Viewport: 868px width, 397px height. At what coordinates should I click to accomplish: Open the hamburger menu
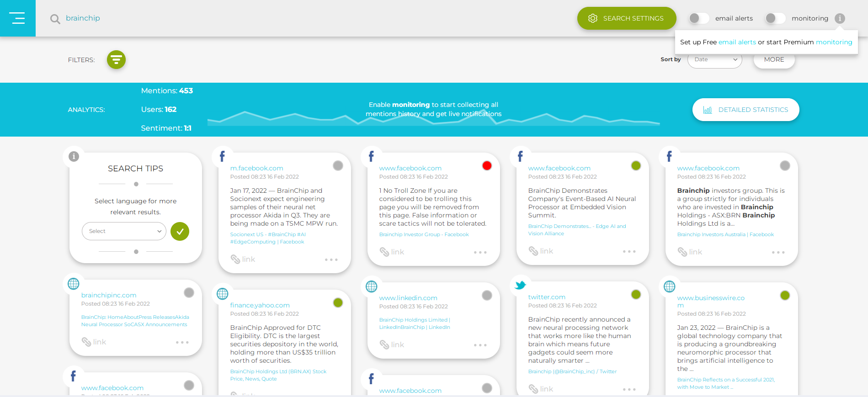18,18
